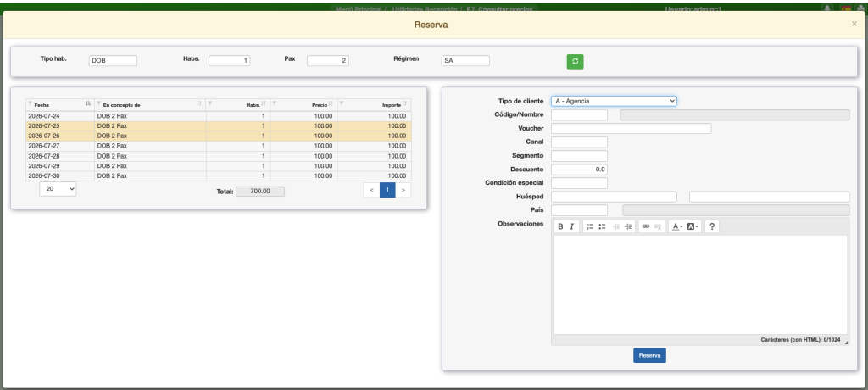Viewport: 868px width, 390px height.
Task: Open the editor help question mark
Action: 712,226
